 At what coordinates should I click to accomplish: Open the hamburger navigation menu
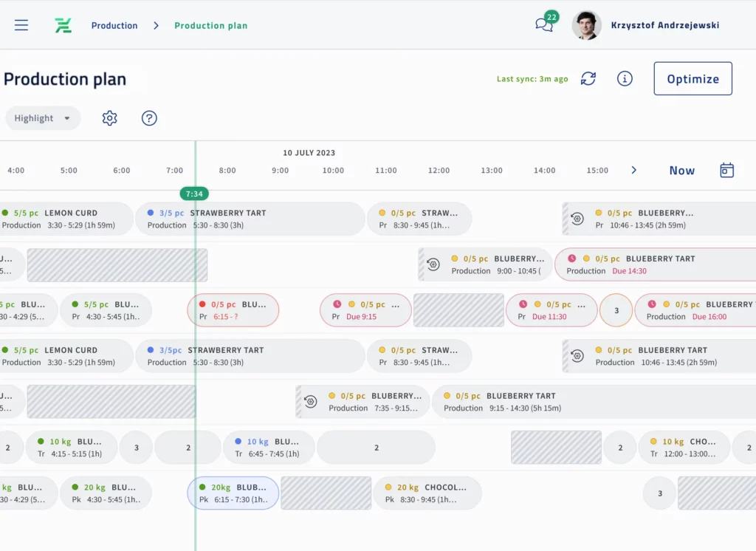pos(21,25)
